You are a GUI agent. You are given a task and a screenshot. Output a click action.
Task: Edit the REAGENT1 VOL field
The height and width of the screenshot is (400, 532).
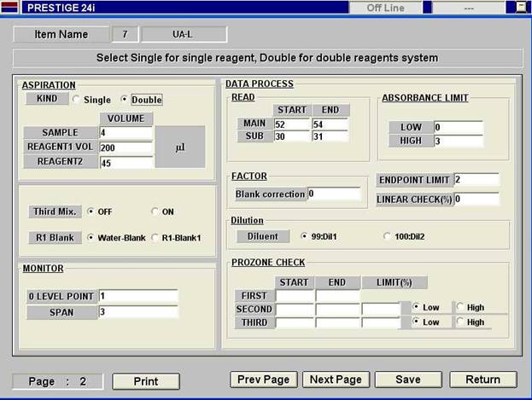(x=126, y=148)
